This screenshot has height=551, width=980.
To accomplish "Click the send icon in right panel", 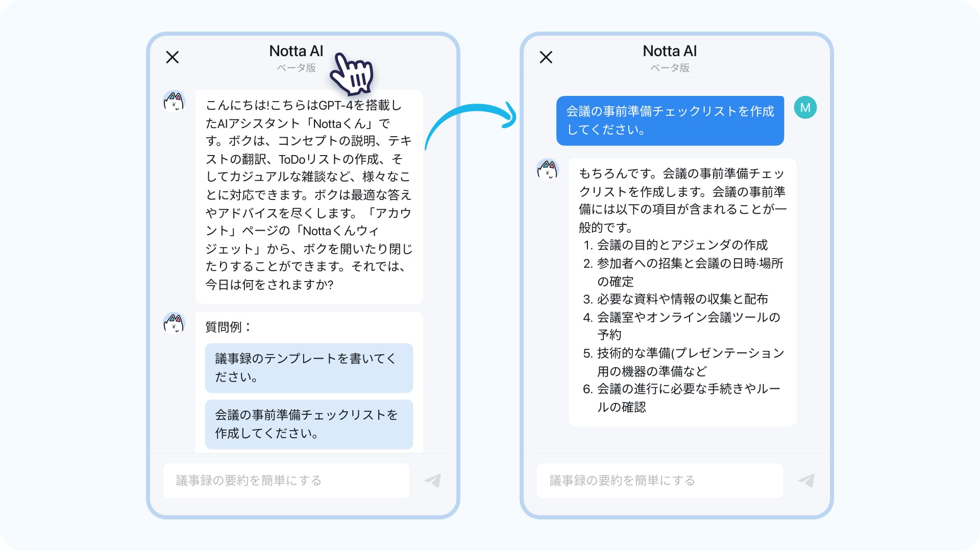I will (806, 480).
